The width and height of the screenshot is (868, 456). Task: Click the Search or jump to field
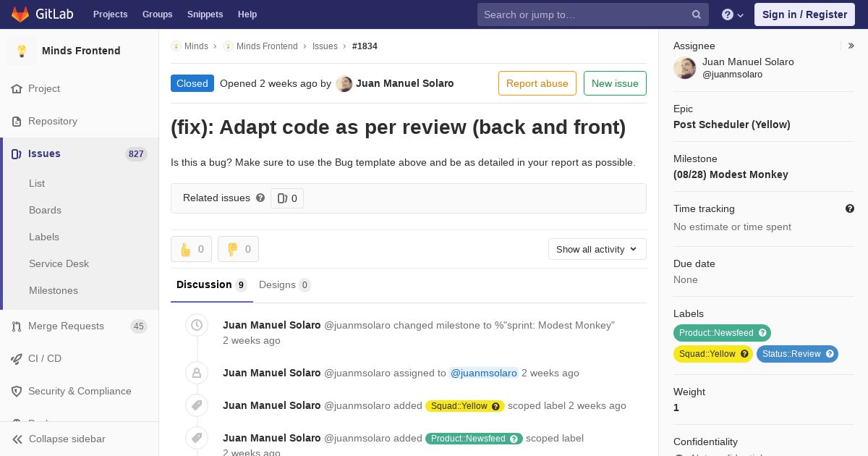592,14
